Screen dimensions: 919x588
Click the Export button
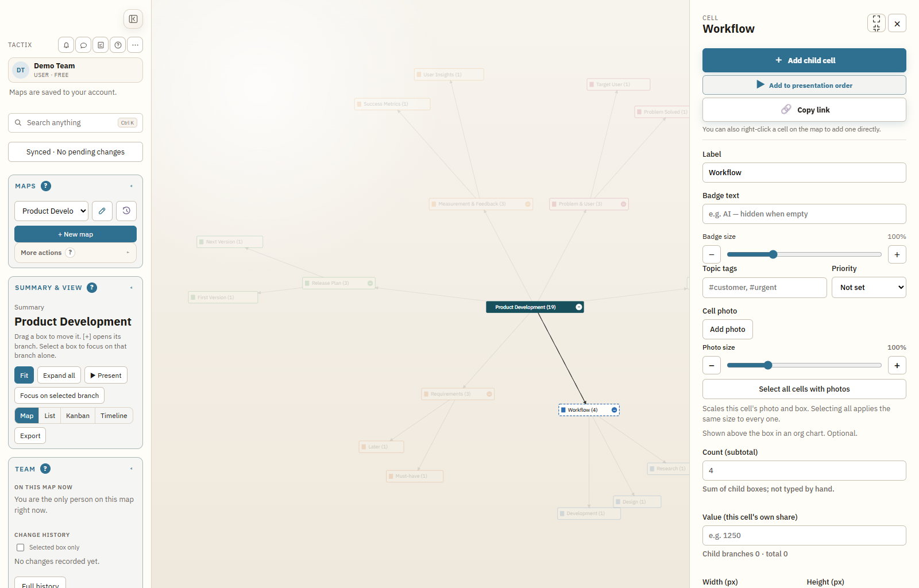(30, 436)
